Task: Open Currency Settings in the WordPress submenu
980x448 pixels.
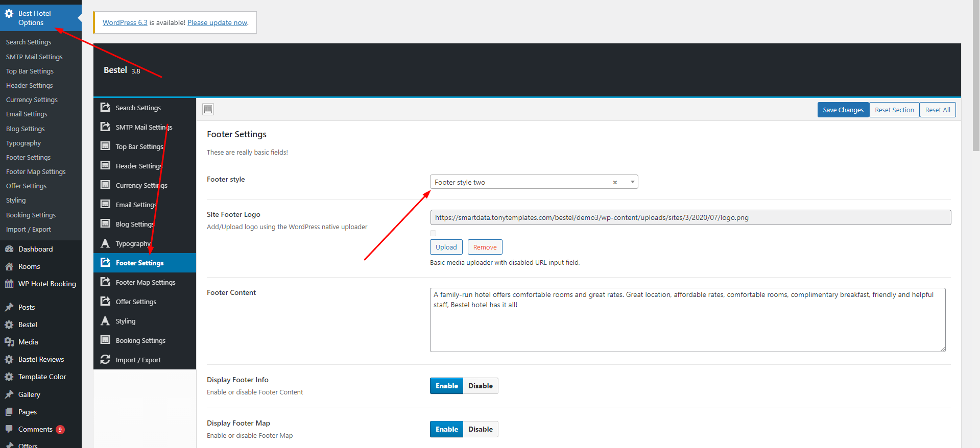Action: pyautogui.click(x=32, y=100)
